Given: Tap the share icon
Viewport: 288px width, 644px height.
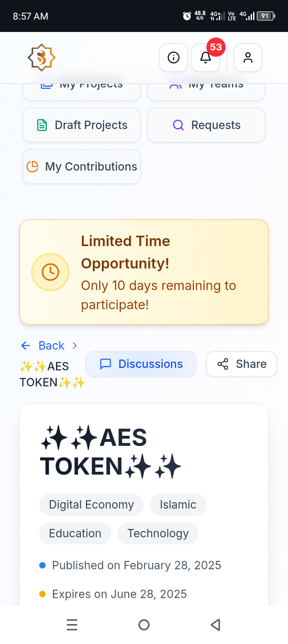Looking at the screenshot, I should click(x=223, y=364).
